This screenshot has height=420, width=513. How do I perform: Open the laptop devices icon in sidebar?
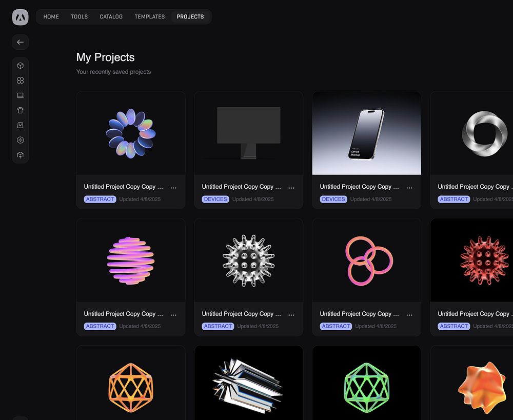pyautogui.click(x=21, y=95)
